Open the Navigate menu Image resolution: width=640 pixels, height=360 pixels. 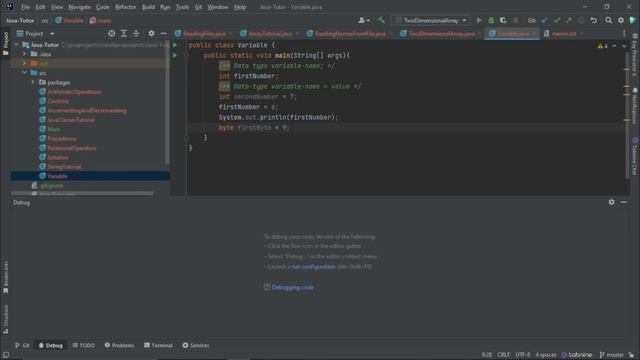[80, 7]
